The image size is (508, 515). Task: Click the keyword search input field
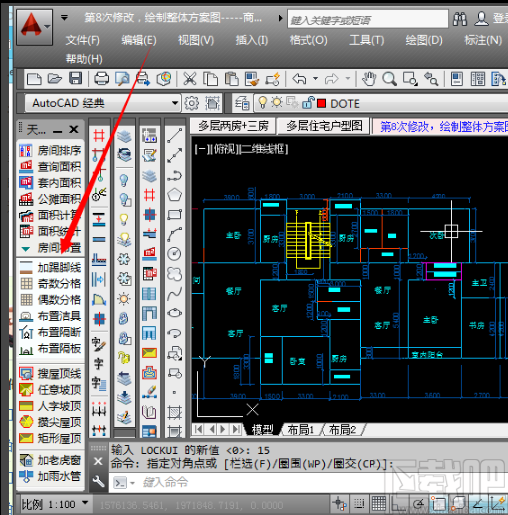(368, 19)
